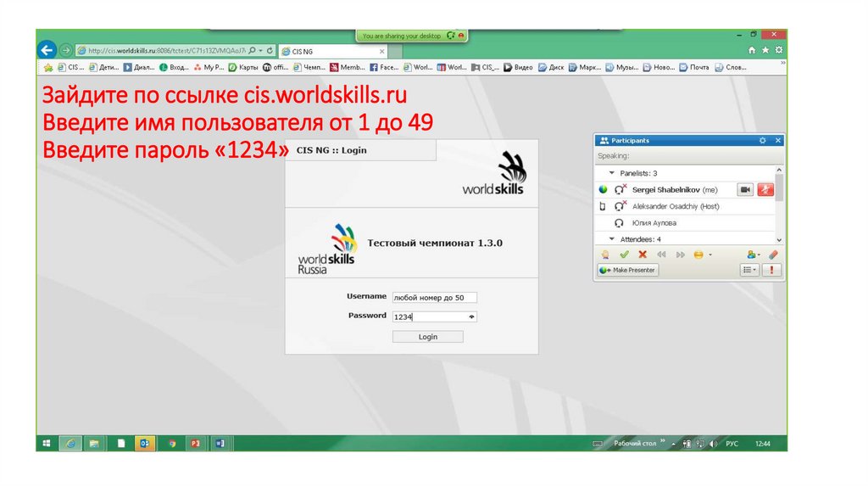Open the 'Видео' bookmark
This screenshot has height=487, width=868.
click(x=518, y=68)
